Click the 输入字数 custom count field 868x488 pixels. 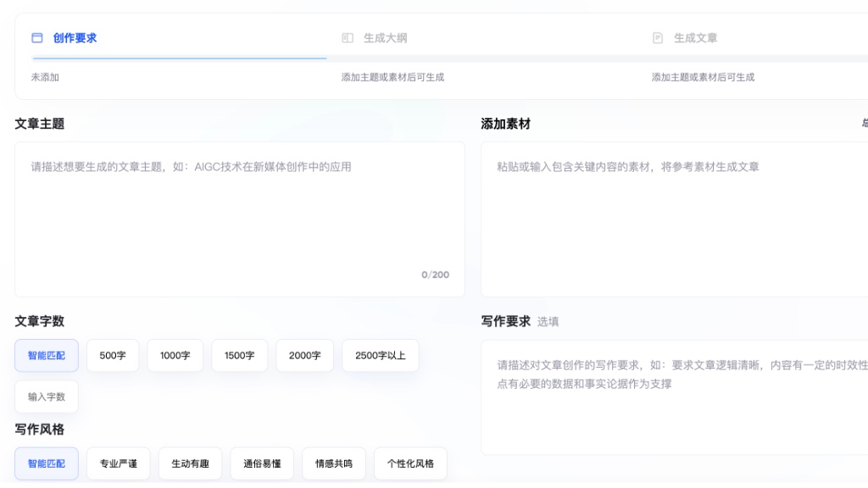47,396
